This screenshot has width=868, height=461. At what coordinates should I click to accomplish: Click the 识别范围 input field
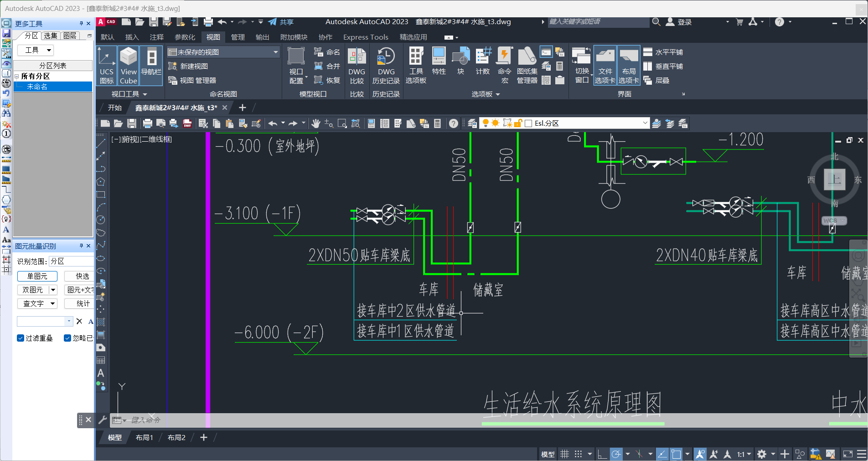point(71,261)
